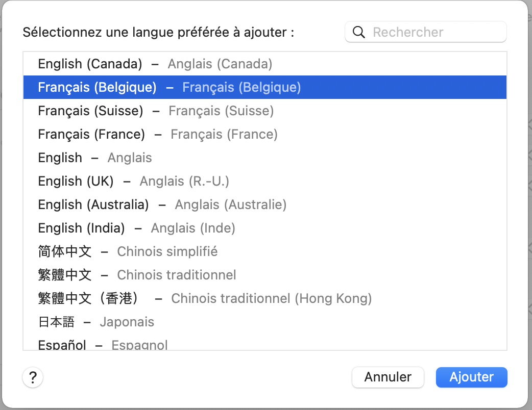The height and width of the screenshot is (410, 532).
Task: Choose Français (Suisse) in the list
Action: (x=156, y=111)
